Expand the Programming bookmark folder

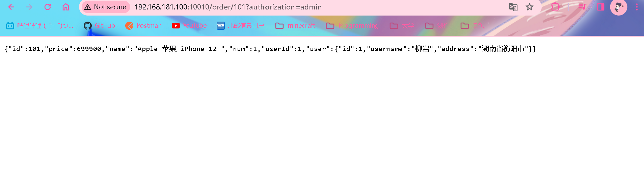tap(352, 26)
